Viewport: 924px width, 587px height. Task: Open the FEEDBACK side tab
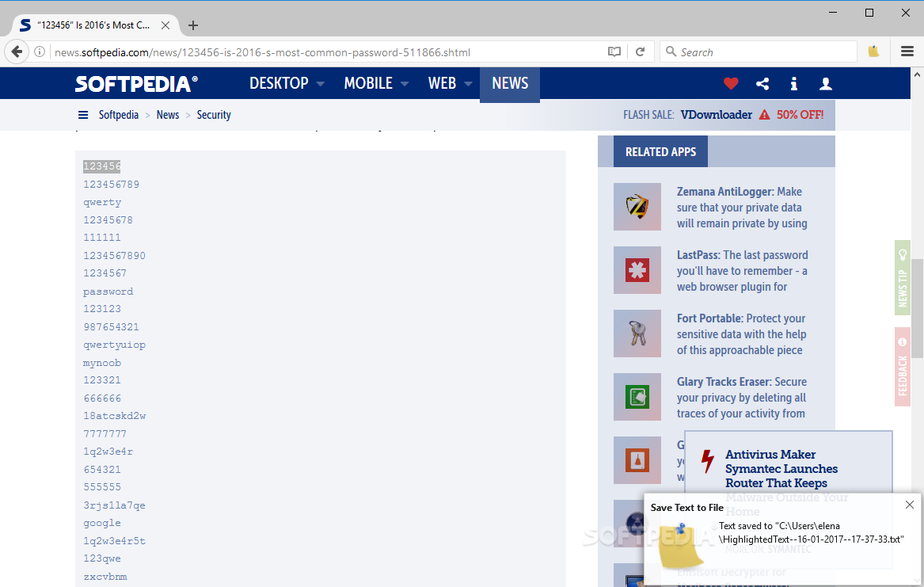(x=902, y=367)
